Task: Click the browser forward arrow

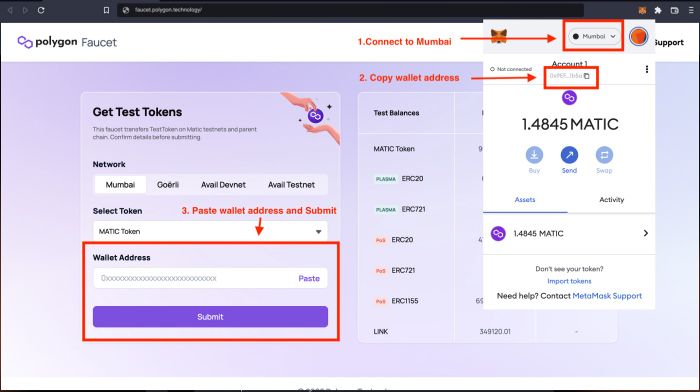Action: tap(25, 10)
